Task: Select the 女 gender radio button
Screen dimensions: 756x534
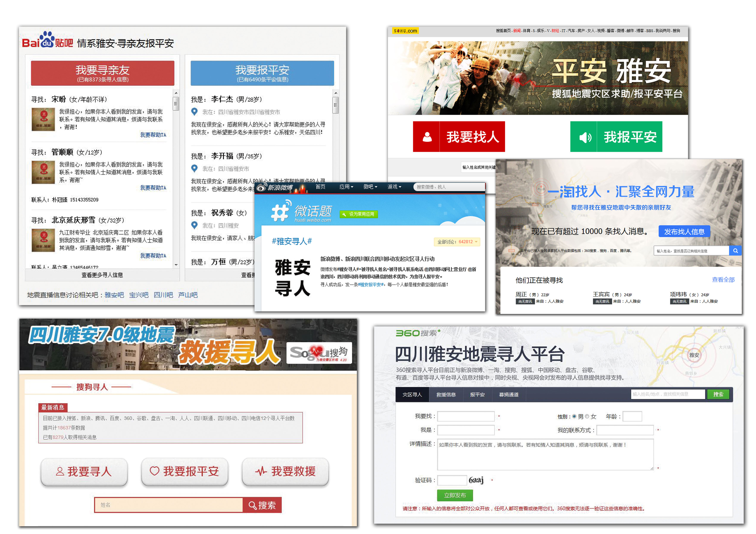Action: [587, 416]
